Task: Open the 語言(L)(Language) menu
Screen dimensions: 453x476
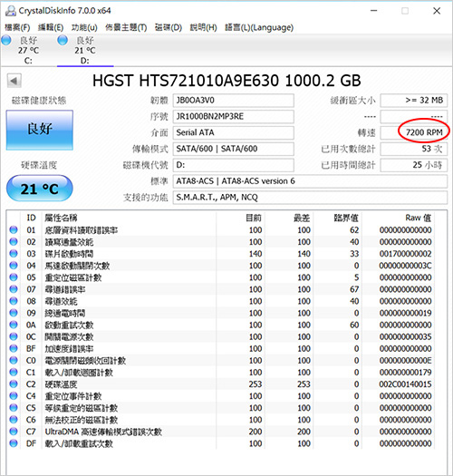Action: [x=259, y=27]
